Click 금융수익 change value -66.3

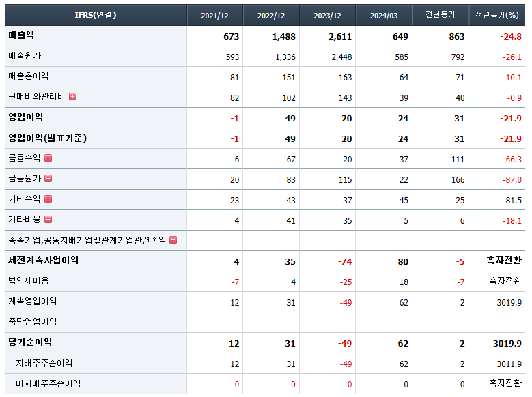coord(512,160)
